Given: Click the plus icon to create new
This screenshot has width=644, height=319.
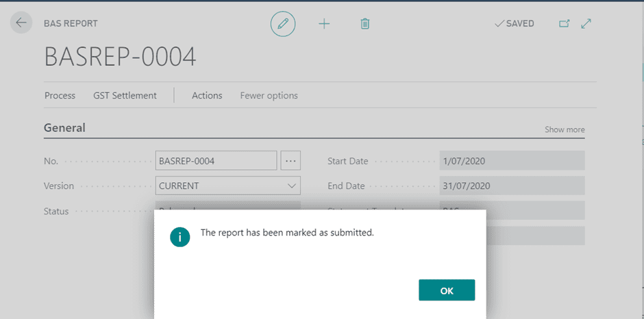Looking at the screenshot, I should pos(324,23).
